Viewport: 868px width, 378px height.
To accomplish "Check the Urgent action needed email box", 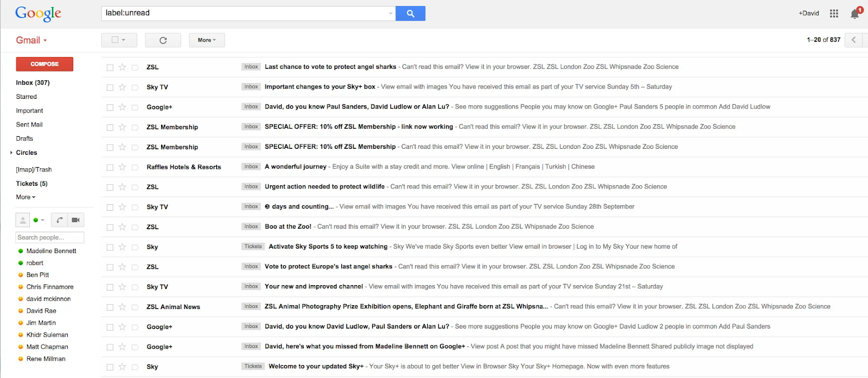I will (x=110, y=187).
